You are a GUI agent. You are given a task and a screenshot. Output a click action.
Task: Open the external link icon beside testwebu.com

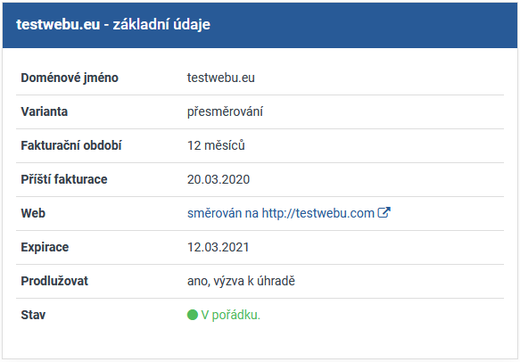point(384,213)
